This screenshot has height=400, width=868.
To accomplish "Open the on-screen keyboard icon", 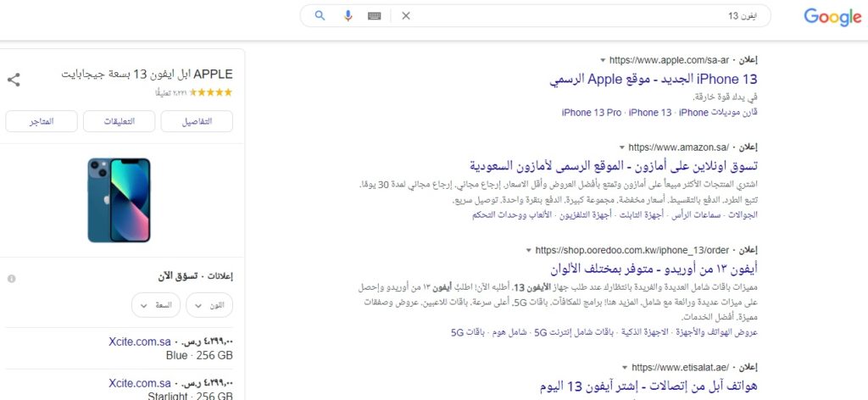I will 375,16.
